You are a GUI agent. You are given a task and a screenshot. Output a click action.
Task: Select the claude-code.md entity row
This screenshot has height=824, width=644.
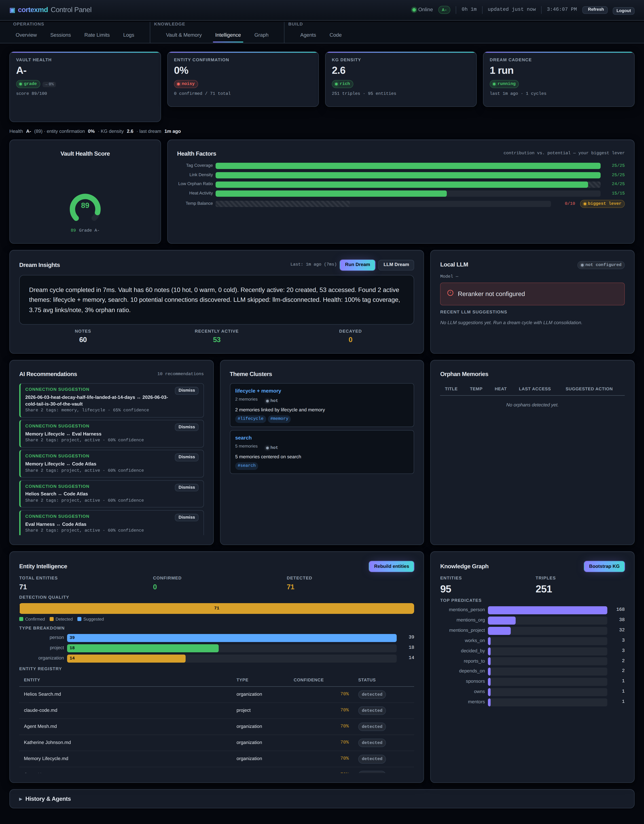(217, 710)
